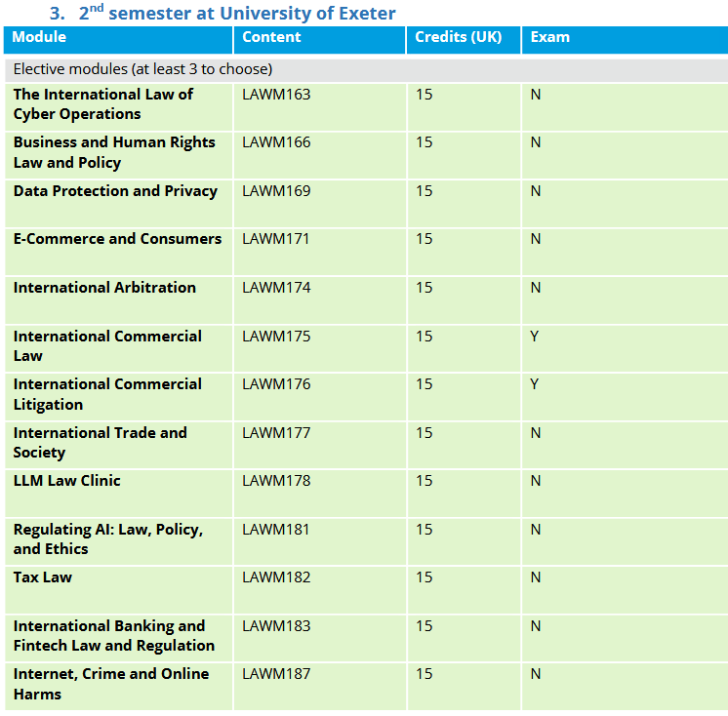This screenshot has height=716, width=728.
Task: Select 'Regulating AI: Law, Policy, and Ethics'
Action: [x=108, y=539]
